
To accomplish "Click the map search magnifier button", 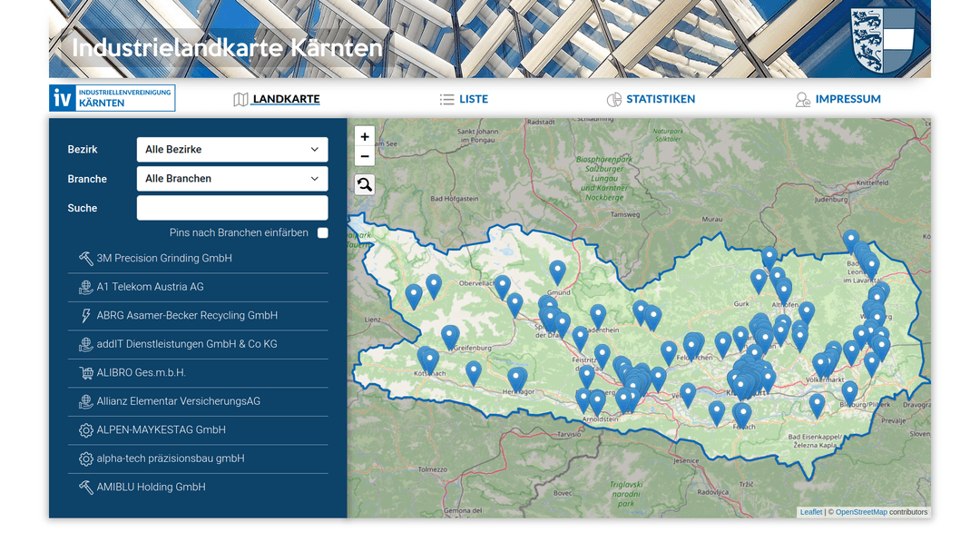I will (x=365, y=184).
